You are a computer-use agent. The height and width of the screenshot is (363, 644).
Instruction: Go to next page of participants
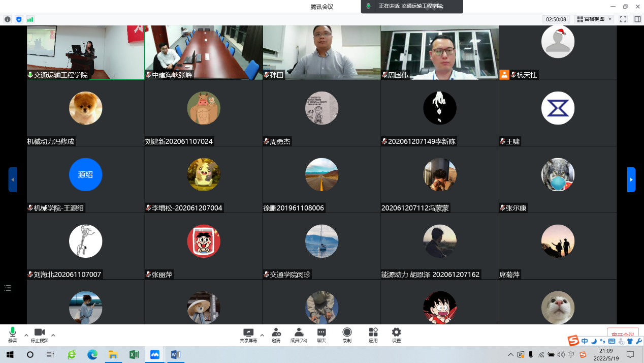coord(631,179)
